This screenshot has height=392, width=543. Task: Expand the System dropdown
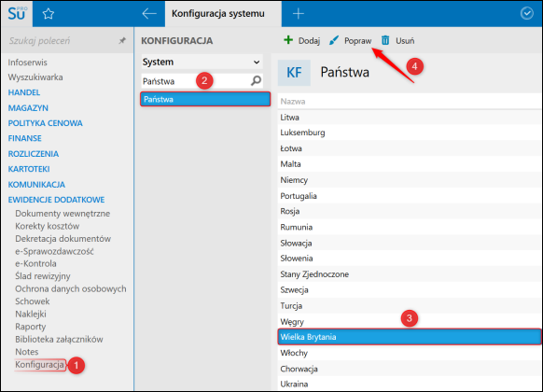point(202,62)
